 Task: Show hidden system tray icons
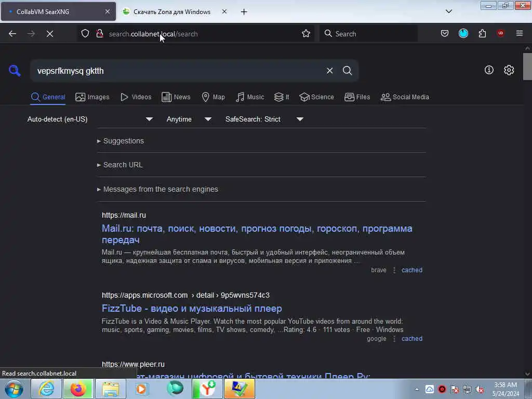(x=417, y=389)
